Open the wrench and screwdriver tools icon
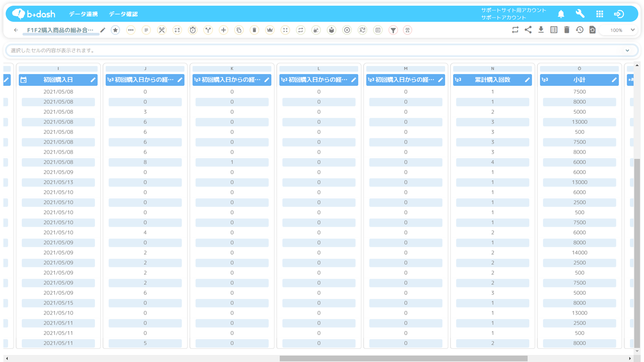644x362 pixels. (x=162, y=30)
